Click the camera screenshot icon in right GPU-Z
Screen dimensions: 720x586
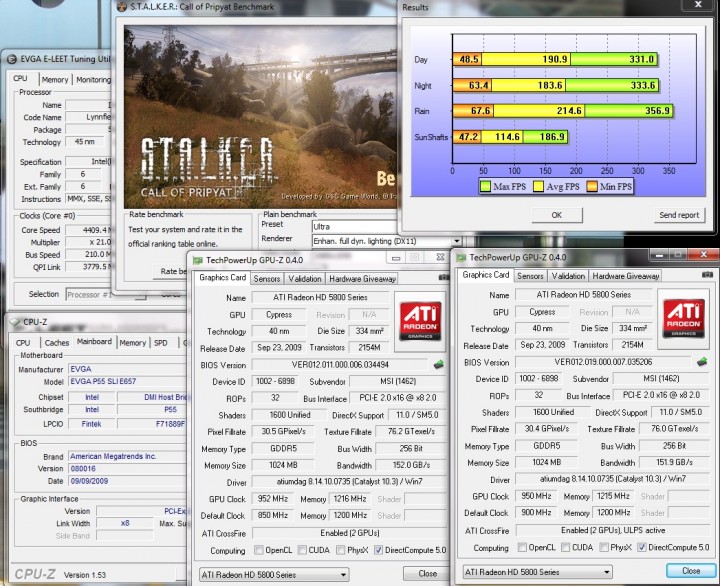(707, 274)
